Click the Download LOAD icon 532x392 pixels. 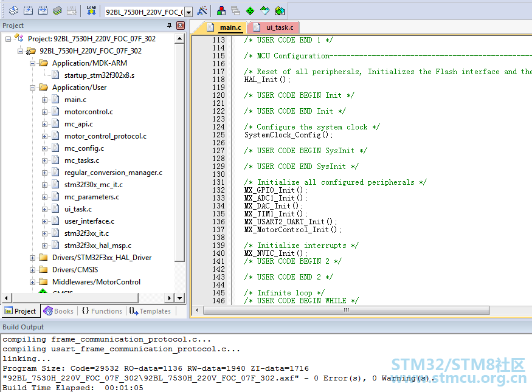coord(91,11)
